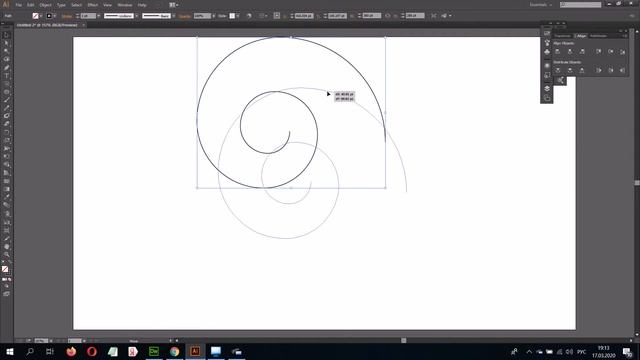This screenshot has width=640, height=360.
Task: Click the stroke weight input field
Action: (88, 16)
